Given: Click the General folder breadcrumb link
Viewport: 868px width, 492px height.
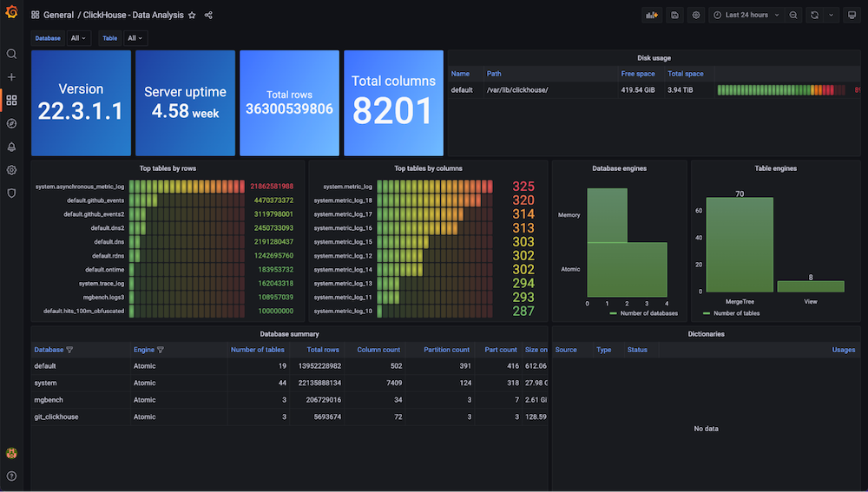Looking at the screenshot, I should click(58, 15).
